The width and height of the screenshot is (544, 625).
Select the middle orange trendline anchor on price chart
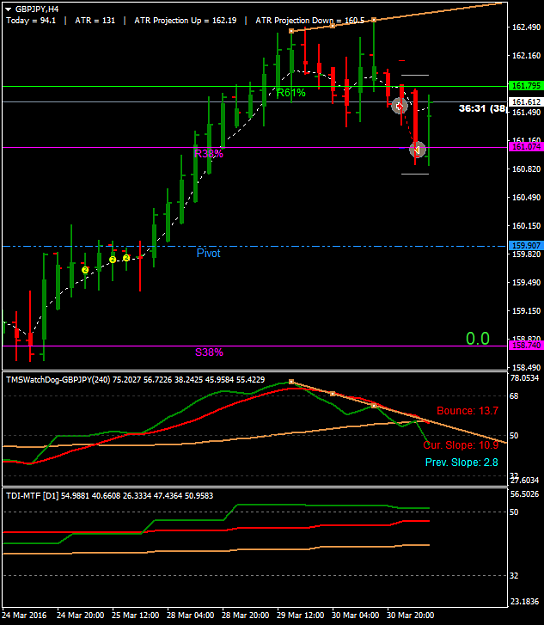[333, 26]
